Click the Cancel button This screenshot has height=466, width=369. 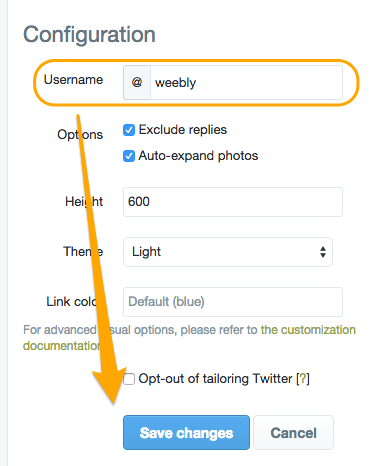[x=293, y=433]
